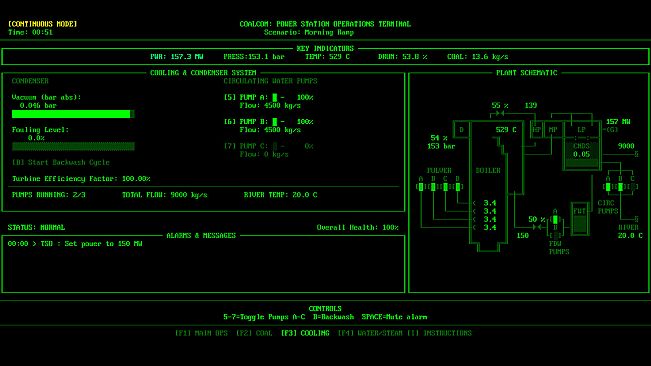Click the 153 bar drum pressure in schematic

(x=441, y=146)
